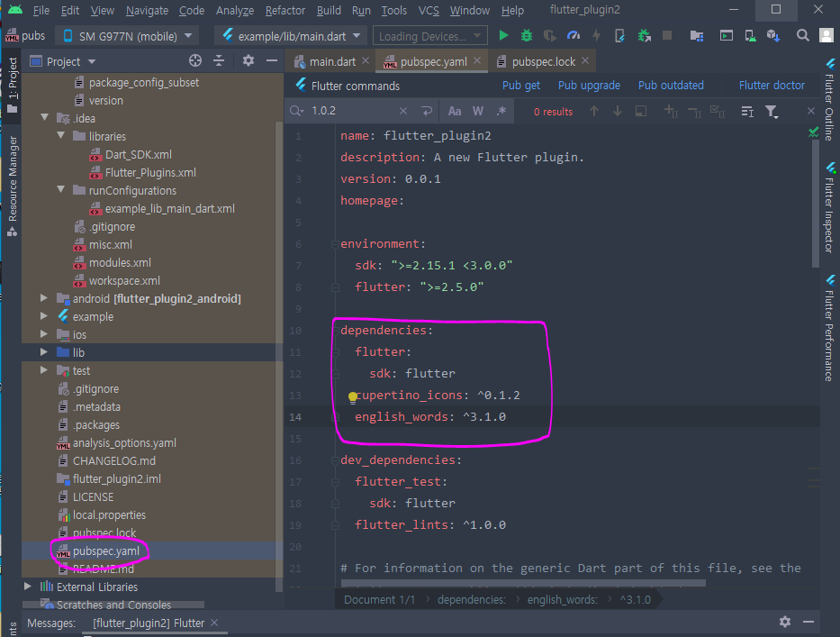Image resolution: width=840 pixels, height=637 pixels.
Task: Toggle Match Case (Aa) in search bar
Action: point(455,111)
